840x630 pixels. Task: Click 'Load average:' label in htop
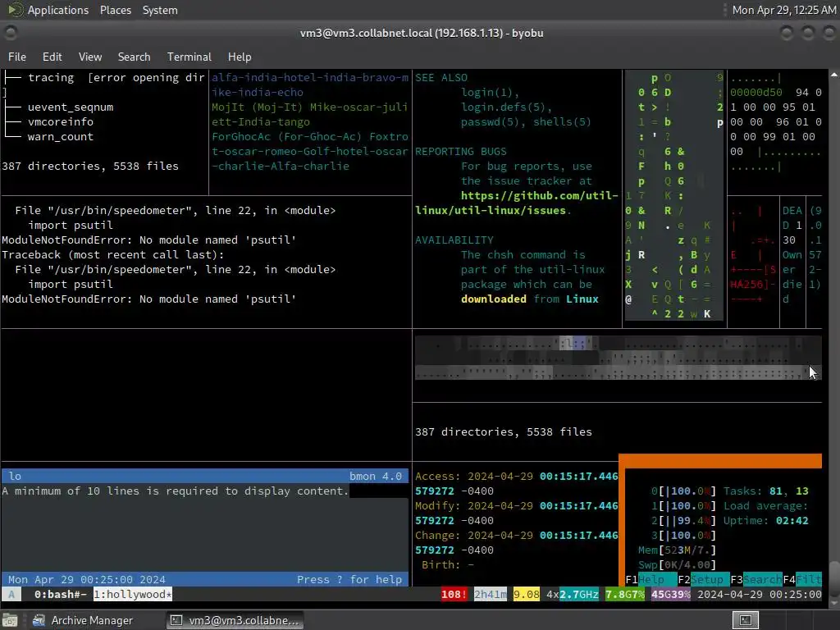765,505
